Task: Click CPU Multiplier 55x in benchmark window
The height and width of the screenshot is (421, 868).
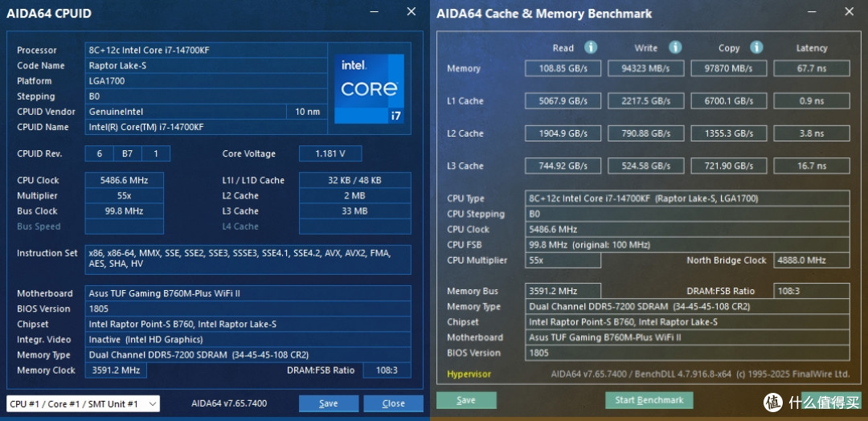Action: (x=563, y=260)
